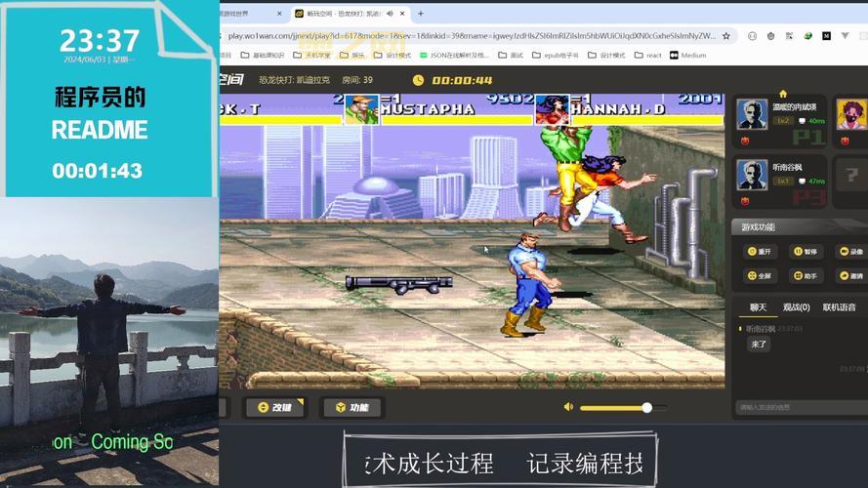Open the JSON在线解析 bookmark
868x488 pixels.
tap(454, 56)
